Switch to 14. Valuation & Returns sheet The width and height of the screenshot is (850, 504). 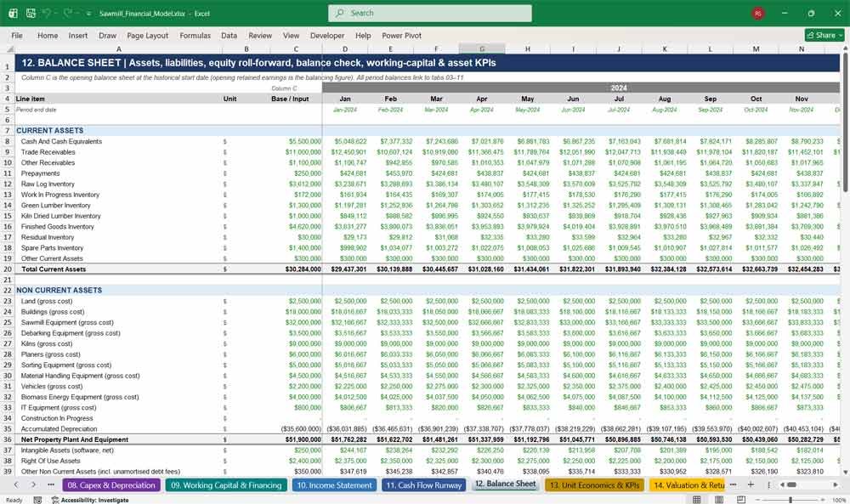pyautogui.click(x=688, y=485)
